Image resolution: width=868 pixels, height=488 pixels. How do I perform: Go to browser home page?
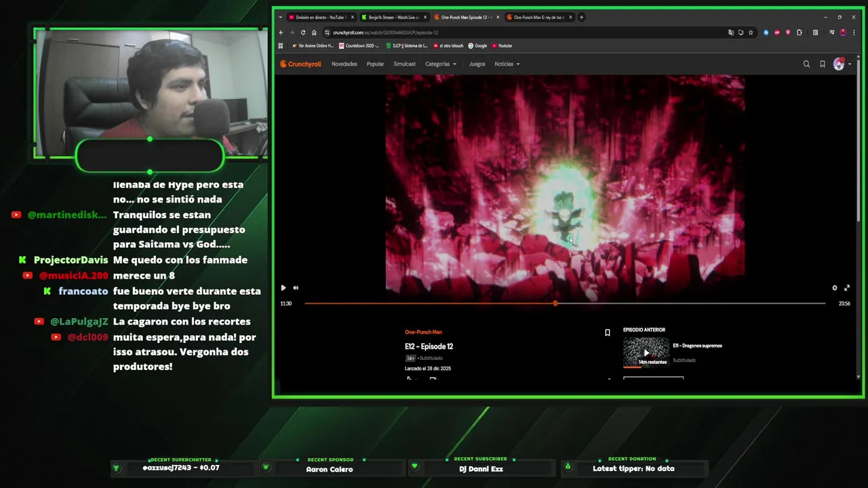pyautogui.click(x=314, y=33)
